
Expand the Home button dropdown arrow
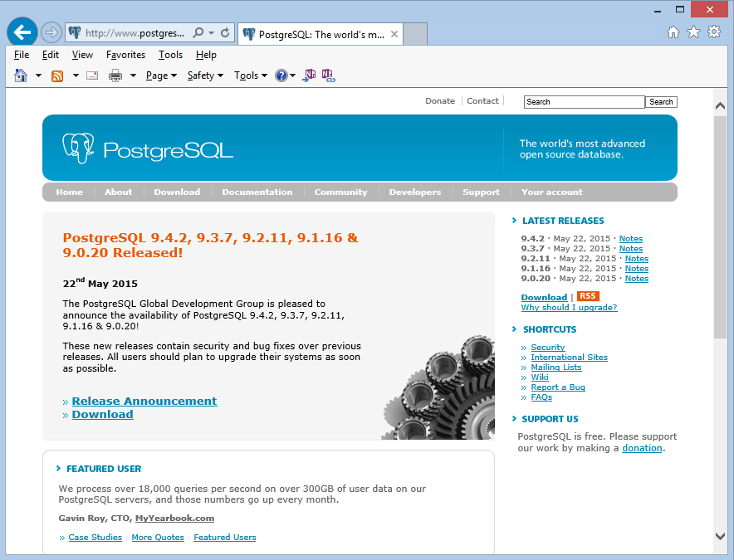38,75
